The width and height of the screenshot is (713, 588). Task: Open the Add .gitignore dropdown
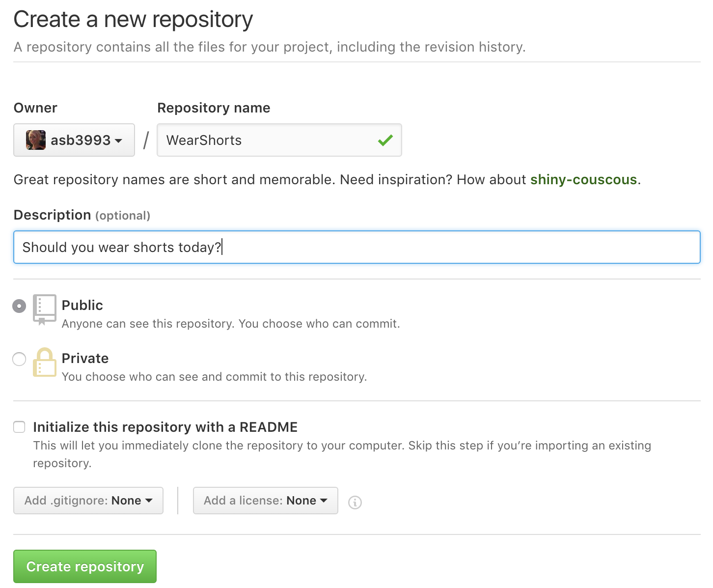click(x=88, y=501)
